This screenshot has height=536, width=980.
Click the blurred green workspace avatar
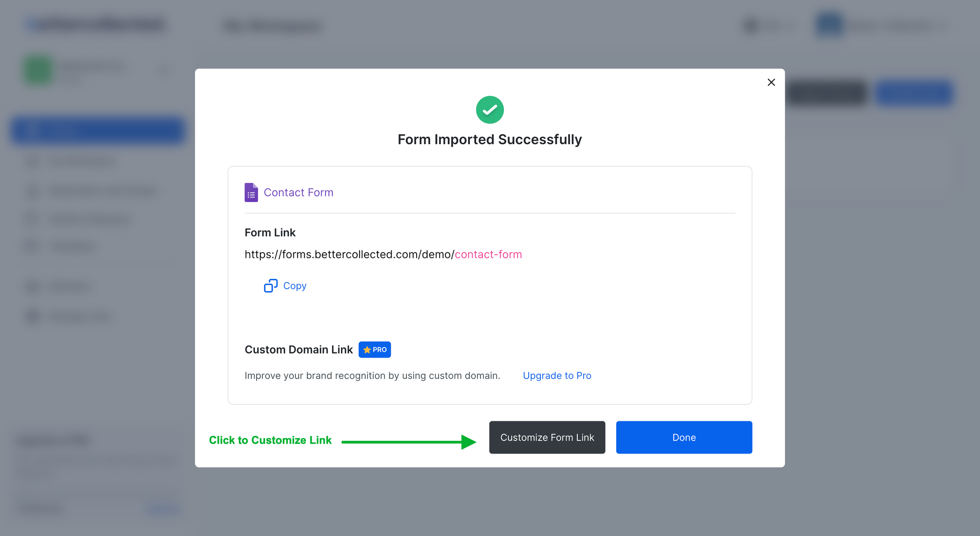click(38, 71)
